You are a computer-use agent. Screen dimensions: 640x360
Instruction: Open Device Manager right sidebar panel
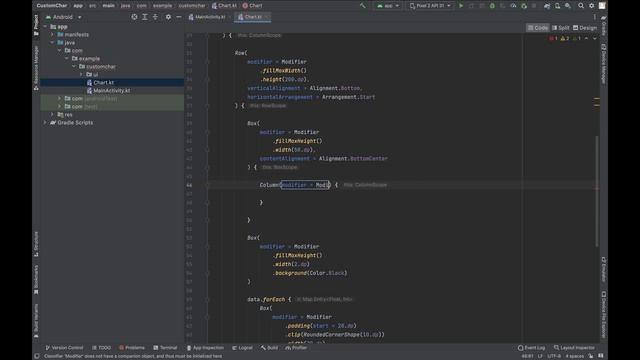pyautogui.click(x=604, y=64)
